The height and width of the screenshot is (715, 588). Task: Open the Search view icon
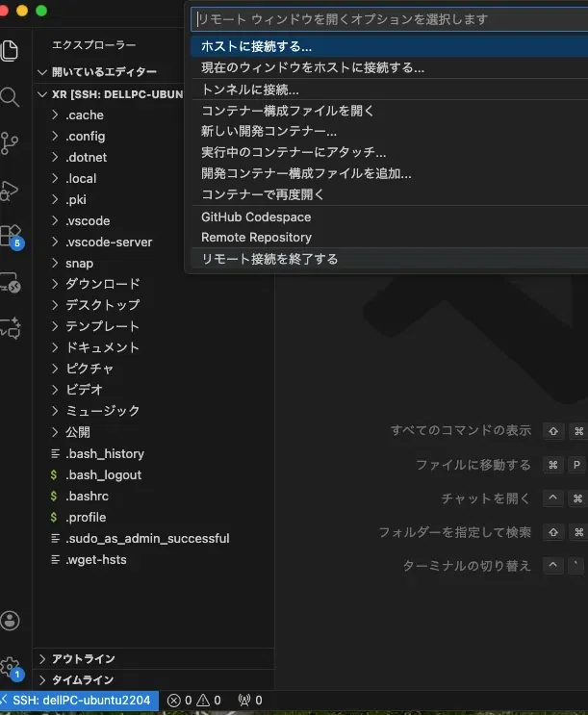pos(10,97)
